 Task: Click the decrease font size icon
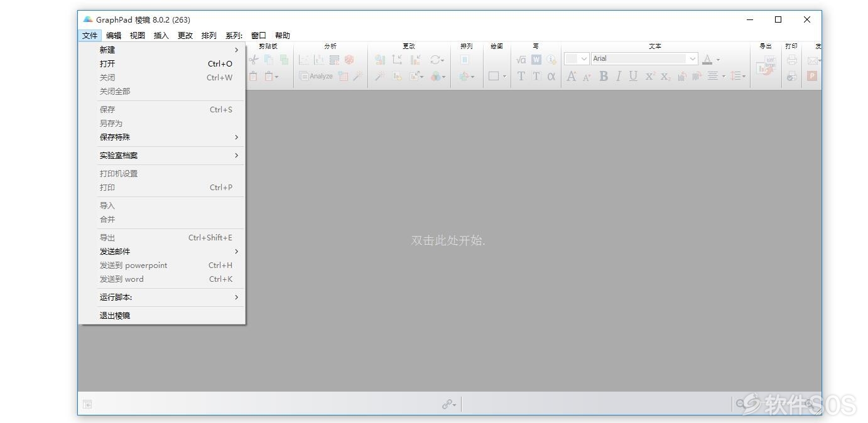click(587, 77)
